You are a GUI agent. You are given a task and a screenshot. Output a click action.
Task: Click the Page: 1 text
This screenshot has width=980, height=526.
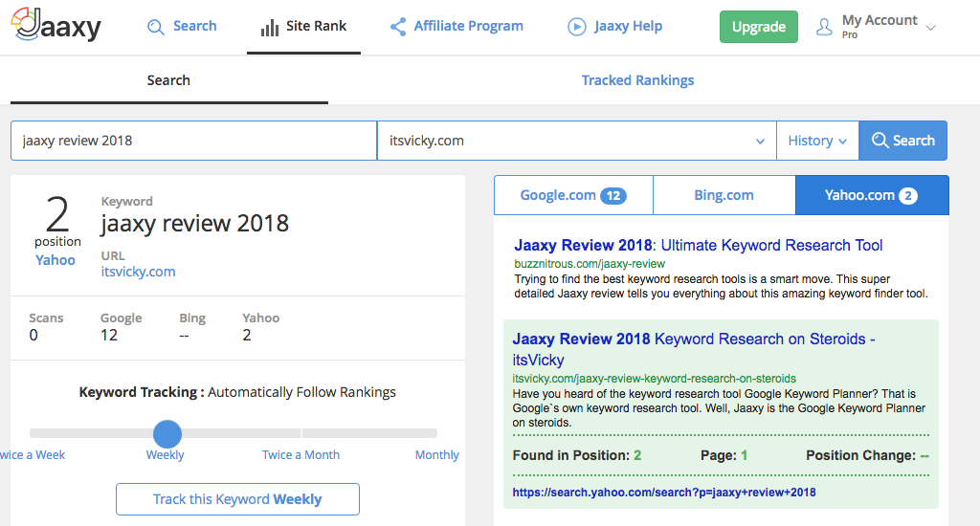pos(724,455)
